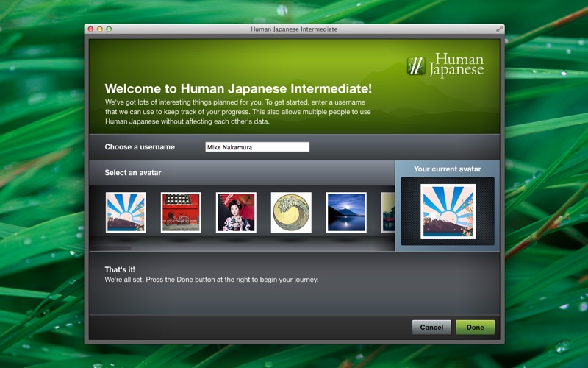Screen dimensions: 588x368
Task: Zoom window using green button
Action: pos(109,29)
